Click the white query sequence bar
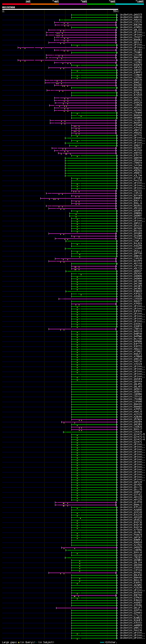Viewport: 146px width, 644px height. coord(60,10)
